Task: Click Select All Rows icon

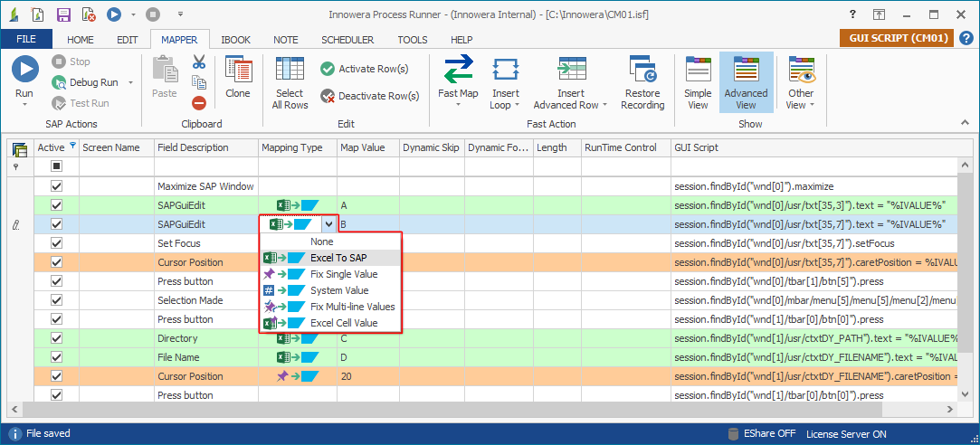Action: click(x=290, y=69)
